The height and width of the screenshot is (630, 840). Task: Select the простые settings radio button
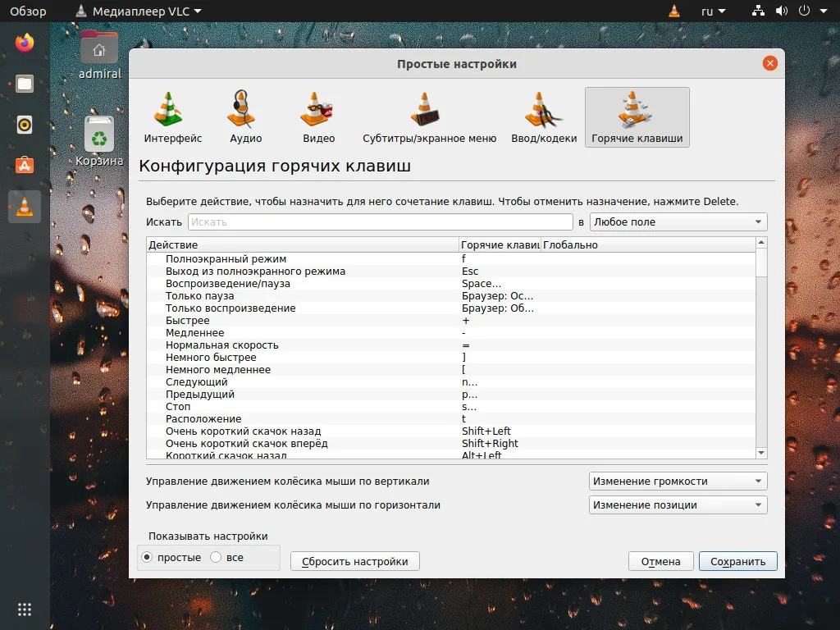click(147, 557)
